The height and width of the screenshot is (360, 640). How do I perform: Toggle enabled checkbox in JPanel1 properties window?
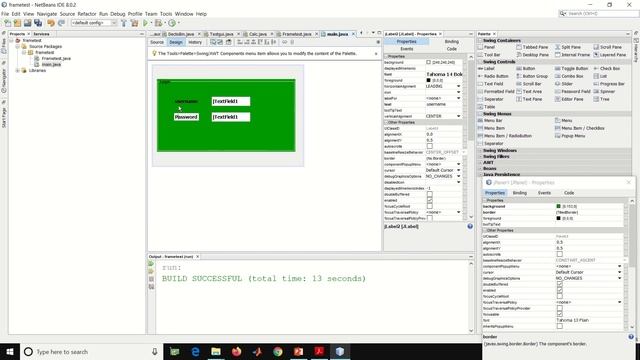tap(560, 290)
